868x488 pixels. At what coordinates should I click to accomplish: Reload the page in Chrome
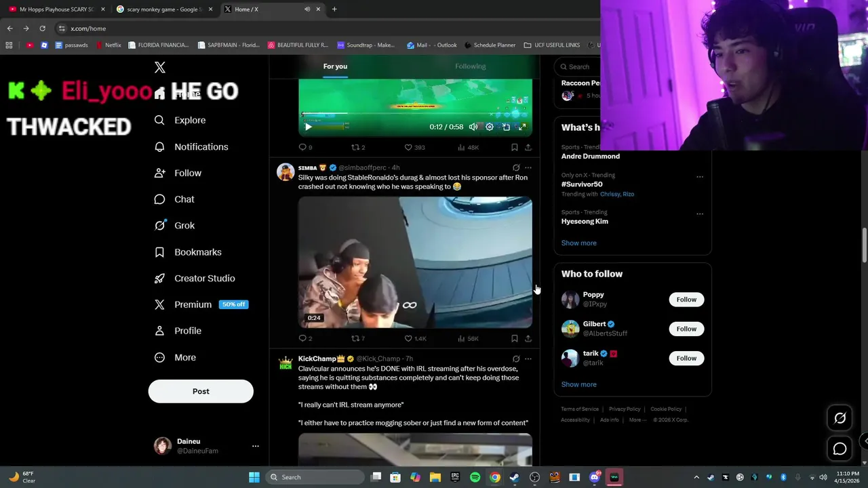42,28
